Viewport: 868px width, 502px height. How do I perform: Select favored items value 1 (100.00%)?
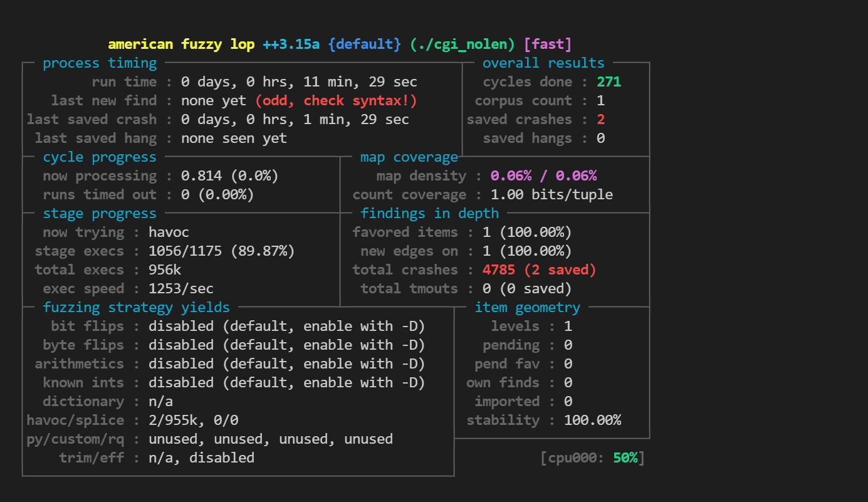pyautogui.click(x=527, y=233)
